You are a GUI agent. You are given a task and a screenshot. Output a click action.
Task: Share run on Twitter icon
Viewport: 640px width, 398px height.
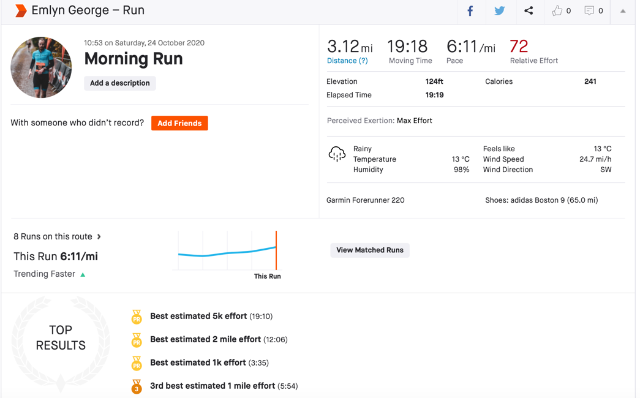coord(500,11)
